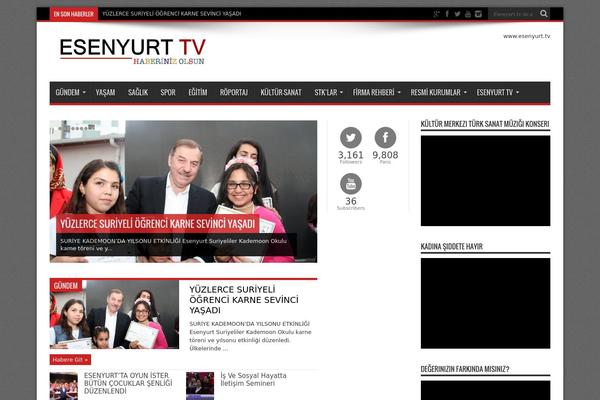Viewport: 600px width, 400px height.
Task: Expand the Esenyurt TV menu dropdown
Action: click(497, 92)
